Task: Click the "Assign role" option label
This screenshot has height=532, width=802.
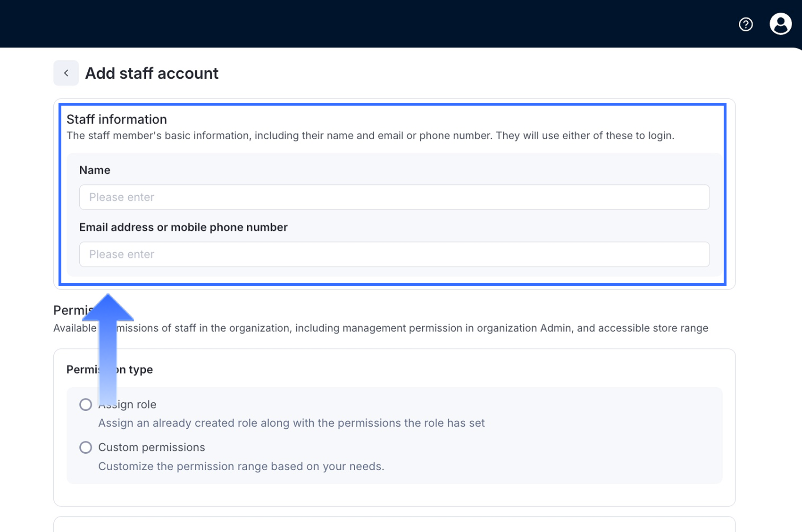Action: (x=137, y=405)
